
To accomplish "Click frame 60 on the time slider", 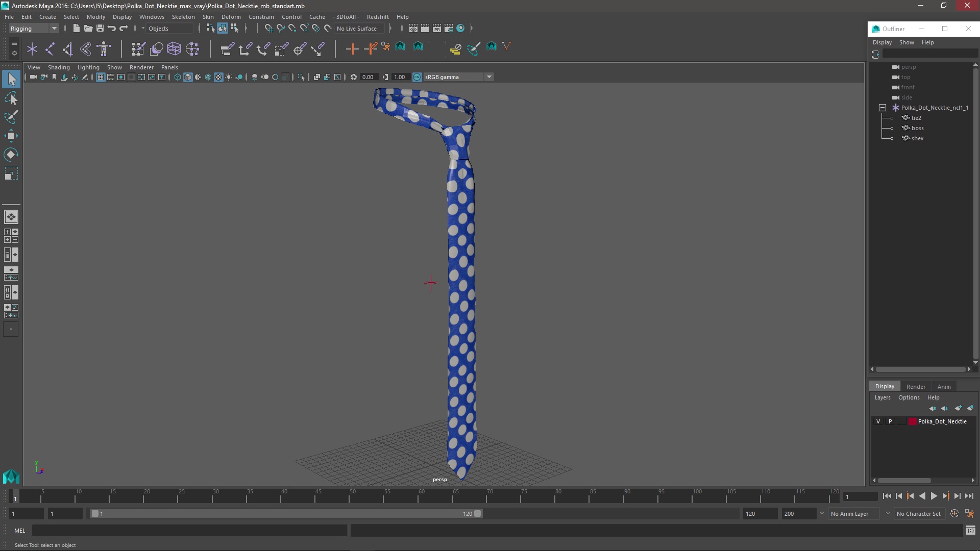I will tap(421, 496).
